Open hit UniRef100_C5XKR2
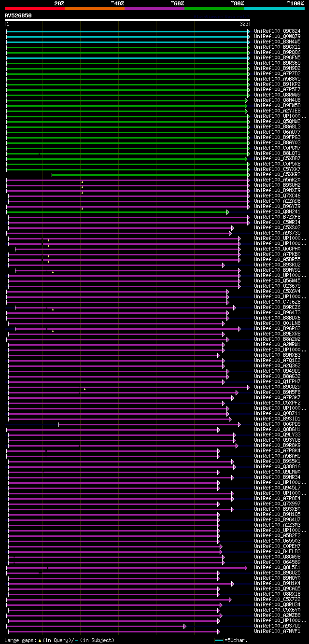The height and width of the screenshot is (644, 309). coord(277,174)
